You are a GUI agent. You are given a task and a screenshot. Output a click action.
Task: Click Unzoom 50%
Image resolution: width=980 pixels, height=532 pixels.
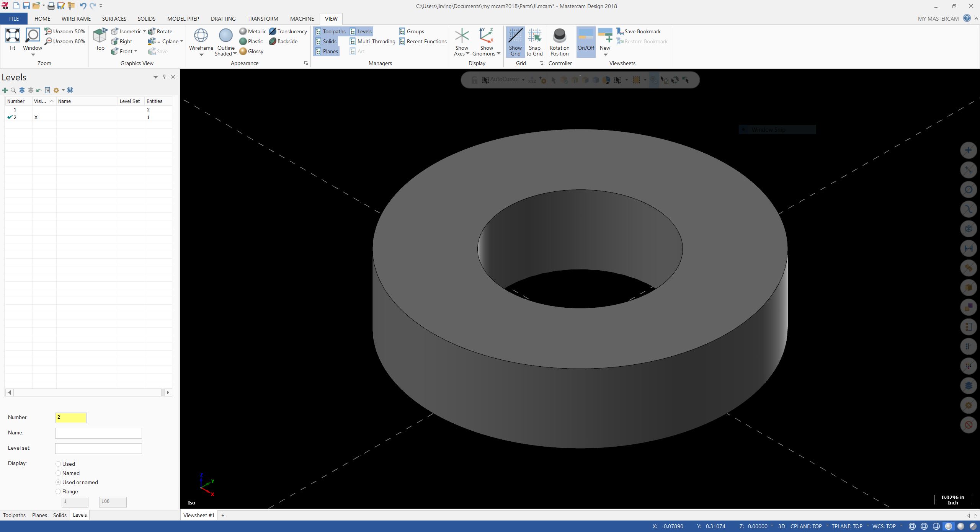pyautogui.click(x=65, y=31)
